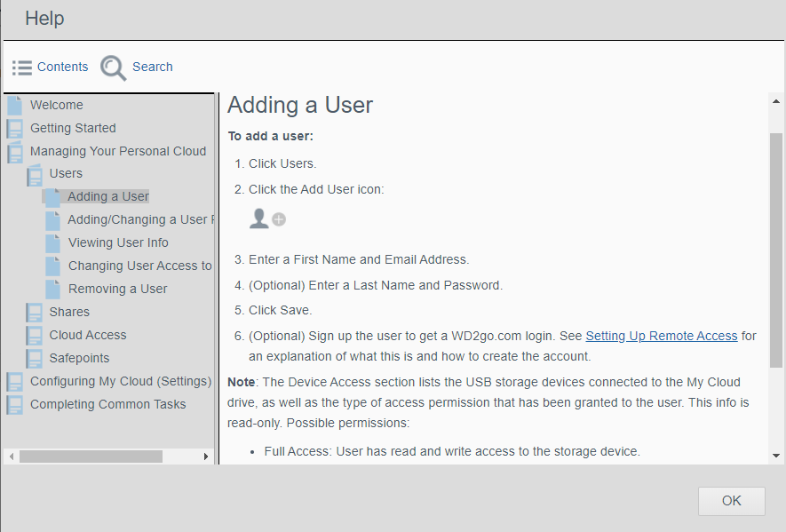
Task: Select the Viewing User Info topic
Action: [118, 242]
